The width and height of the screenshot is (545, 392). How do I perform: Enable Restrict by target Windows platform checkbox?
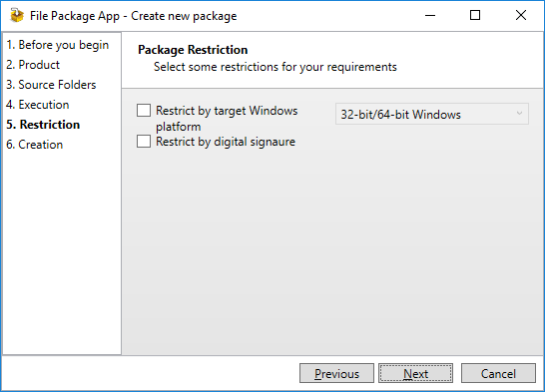[x=144, y=111]
